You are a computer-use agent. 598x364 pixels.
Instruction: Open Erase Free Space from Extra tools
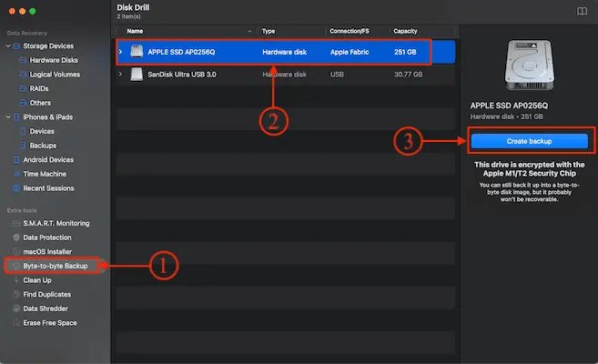click(x=50, y=323)
